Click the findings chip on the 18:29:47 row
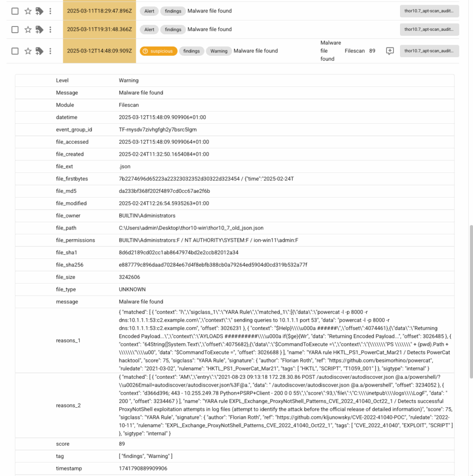This screenshot has height=476, width=473. 173,11
